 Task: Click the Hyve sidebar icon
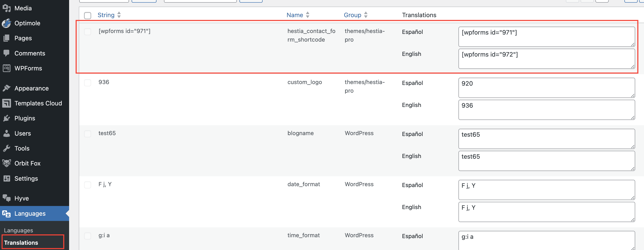[x=7, y=198]
